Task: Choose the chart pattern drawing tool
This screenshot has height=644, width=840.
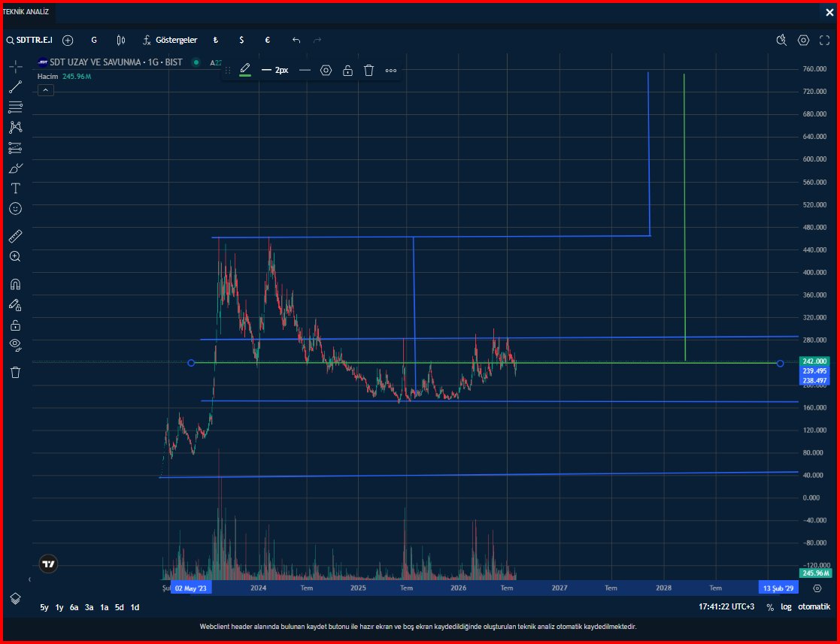Action: click(16, 127)
